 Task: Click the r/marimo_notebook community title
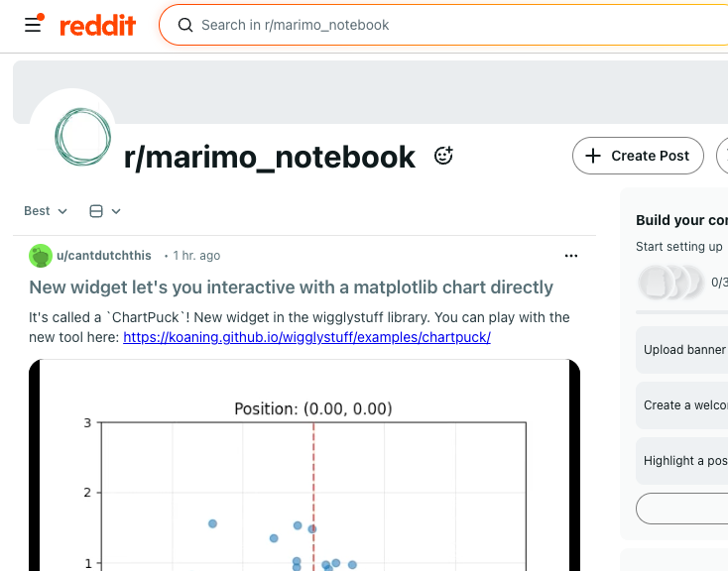coord(270,157)
